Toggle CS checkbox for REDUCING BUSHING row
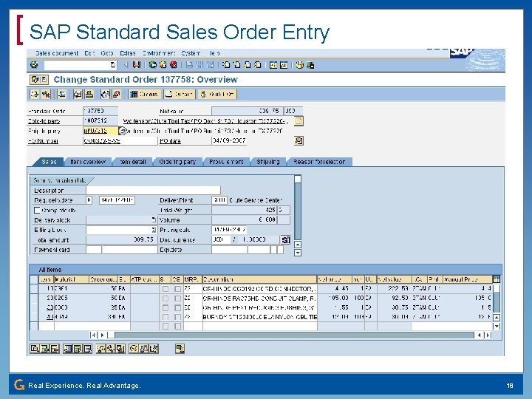 pyautogui.click(x=177, y=307)
